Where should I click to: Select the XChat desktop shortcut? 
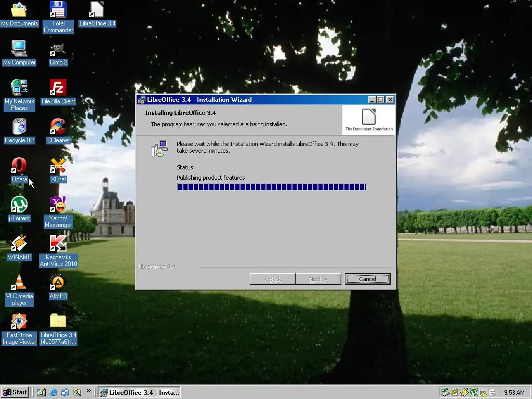[x=58, y=170]
